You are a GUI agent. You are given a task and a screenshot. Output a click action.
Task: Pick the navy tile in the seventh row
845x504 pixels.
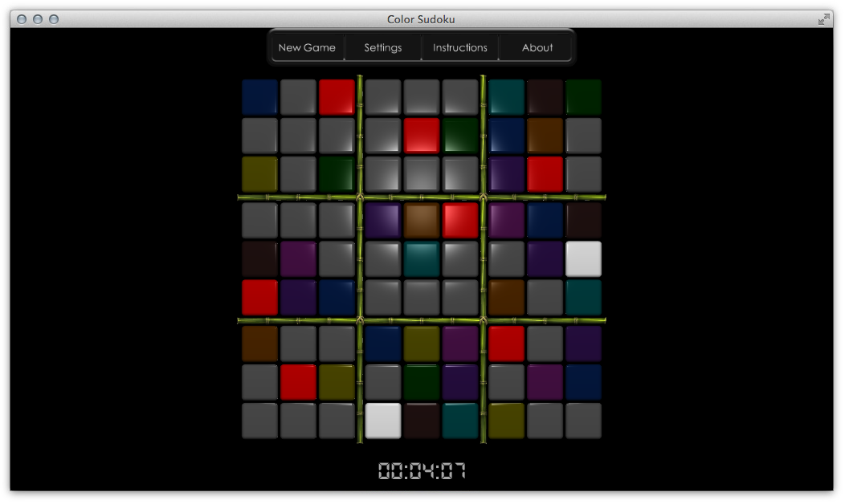click(x=383, y=343)
